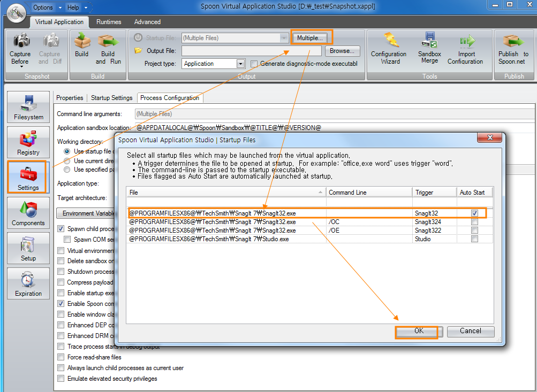
Task: Enable Delete sandbox on shutdown checkbox
Action: pos(60,260)
